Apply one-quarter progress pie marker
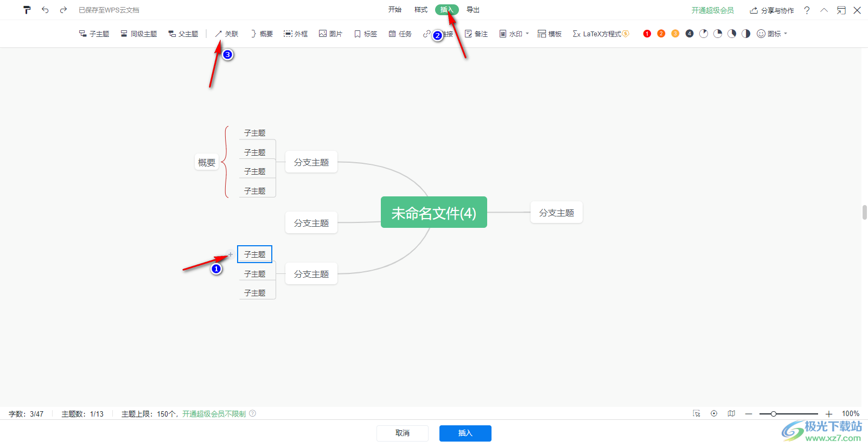Viewport: 868px width, 447px height. [x=718, y=34]
